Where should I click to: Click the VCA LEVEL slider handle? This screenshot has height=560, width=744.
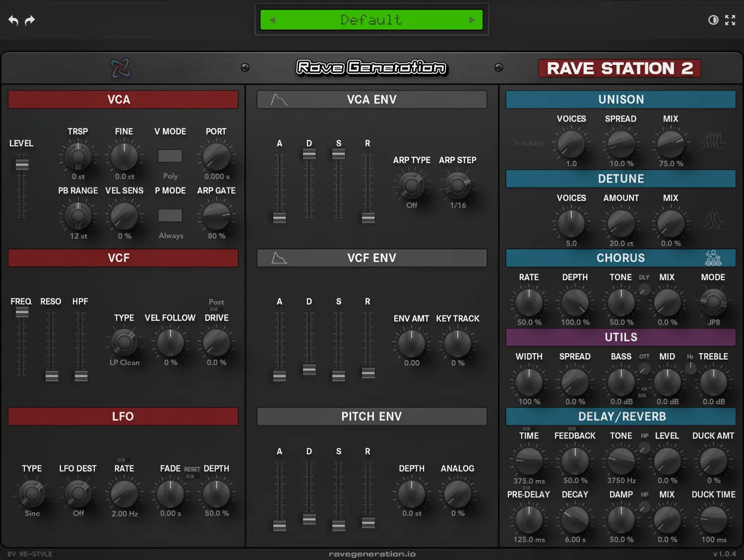coord(22,164)
